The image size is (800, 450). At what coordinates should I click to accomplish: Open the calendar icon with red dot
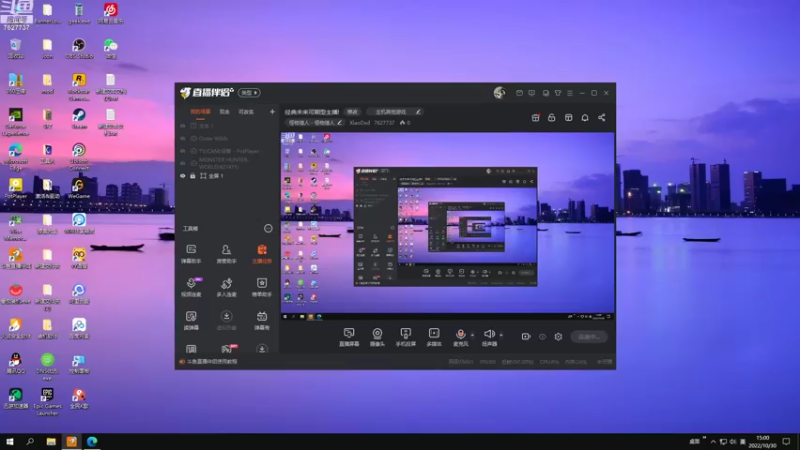pos(535,117)
